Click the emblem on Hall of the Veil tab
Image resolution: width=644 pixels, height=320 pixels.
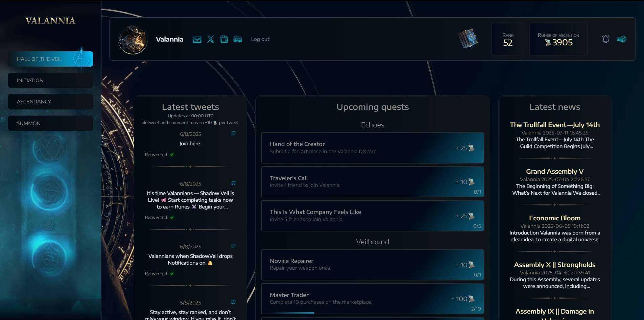(81, 58)
